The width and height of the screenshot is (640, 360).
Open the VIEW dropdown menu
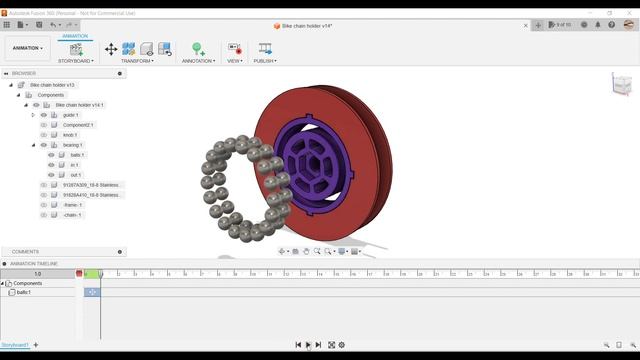(235, 61)
